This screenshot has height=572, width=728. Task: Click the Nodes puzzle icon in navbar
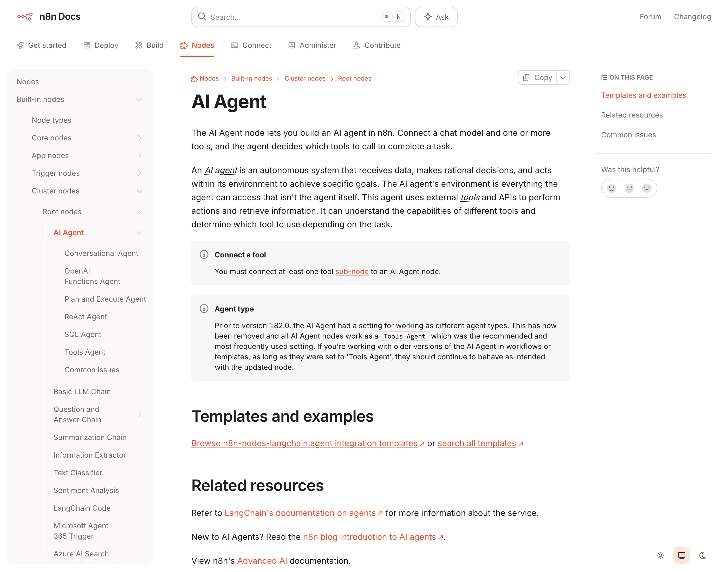tap(184, 45)
